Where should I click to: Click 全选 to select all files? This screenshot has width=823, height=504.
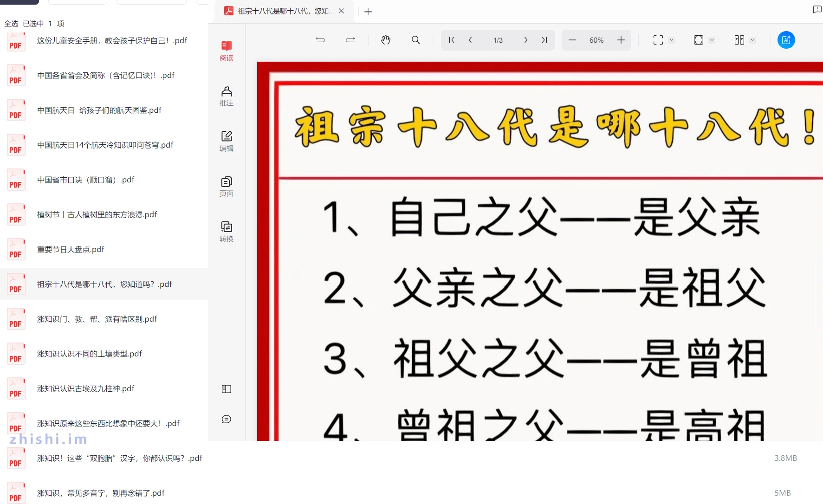tap(11, 24)
